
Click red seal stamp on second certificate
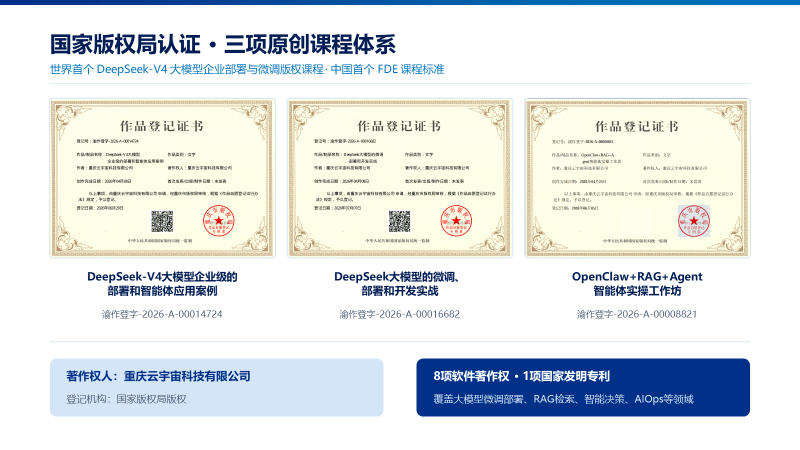[456, 221]
